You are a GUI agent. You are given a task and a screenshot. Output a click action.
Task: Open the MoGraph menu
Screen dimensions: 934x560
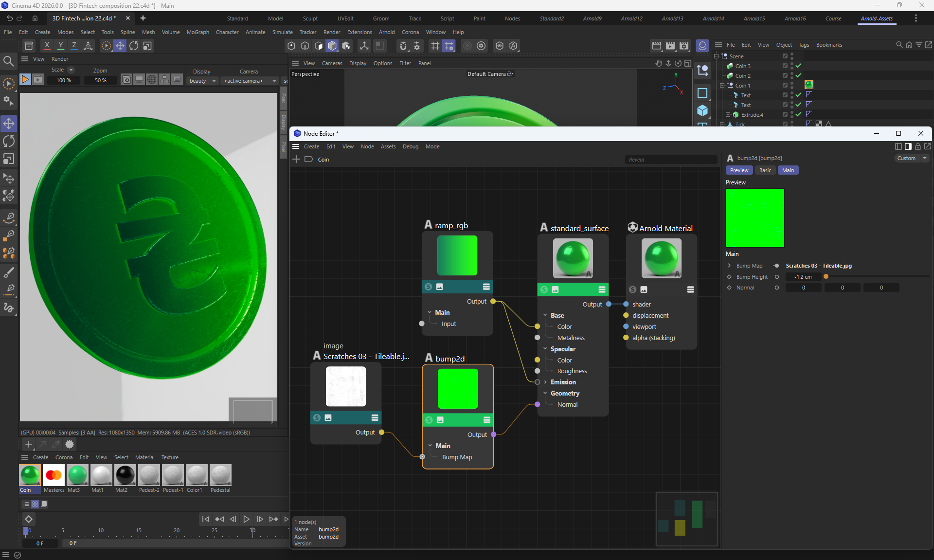pos(198,32)
